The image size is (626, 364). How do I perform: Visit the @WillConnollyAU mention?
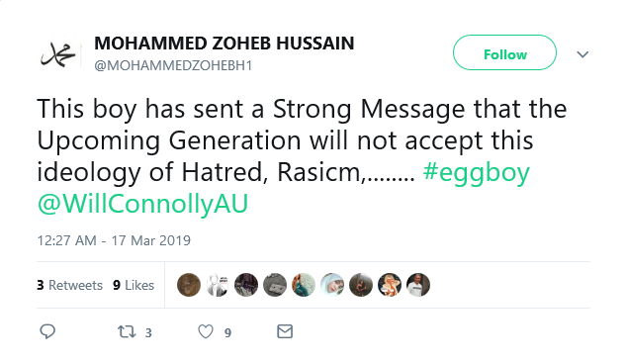[x=142, y=204]
